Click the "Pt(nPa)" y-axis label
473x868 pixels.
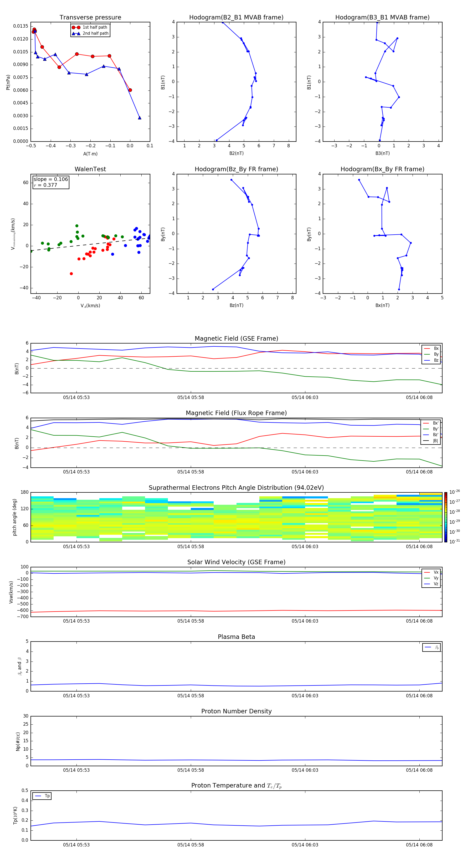coord(8,82)
